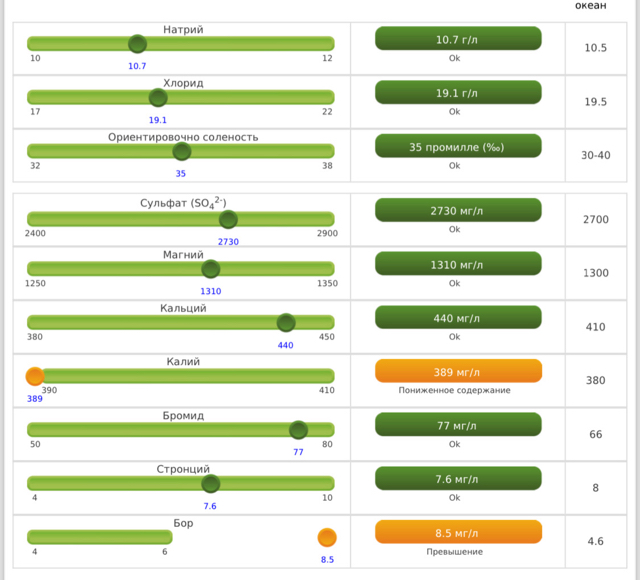The image size is (640, 580).
Task: Click the orange Бор slider handle
Action: (x=327, y=537)
